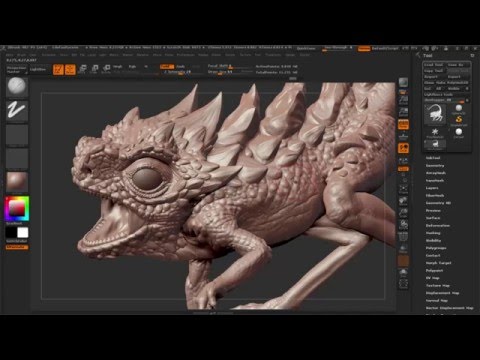Screen dimensions: 480x360
Task: Select the Rotate transform tool in top shelf
Action: [x=106, y=69]
